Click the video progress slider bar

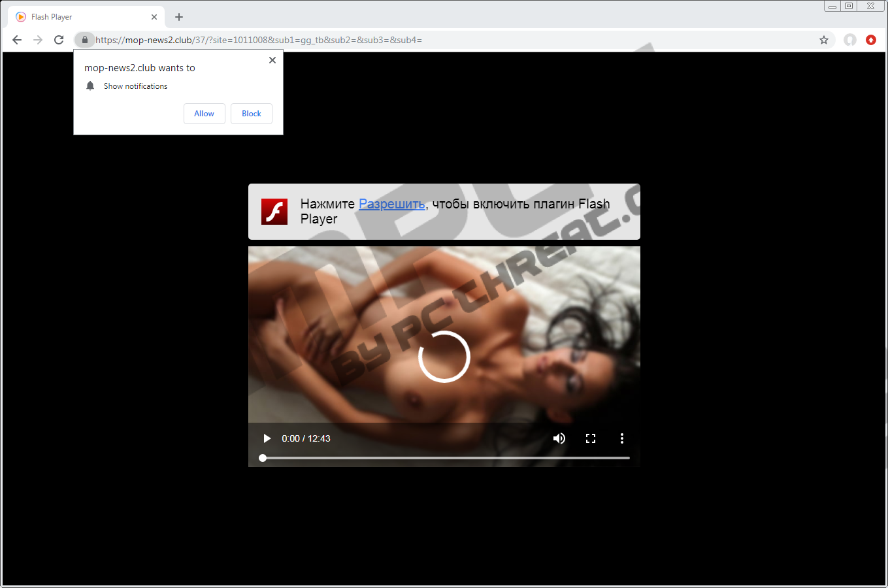[446, 458]
